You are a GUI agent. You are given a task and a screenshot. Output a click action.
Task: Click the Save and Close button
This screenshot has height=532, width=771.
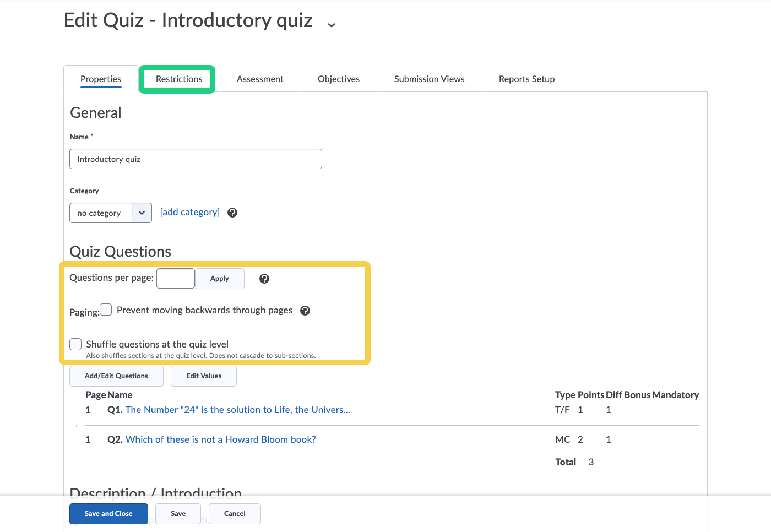tap(108, 514)
